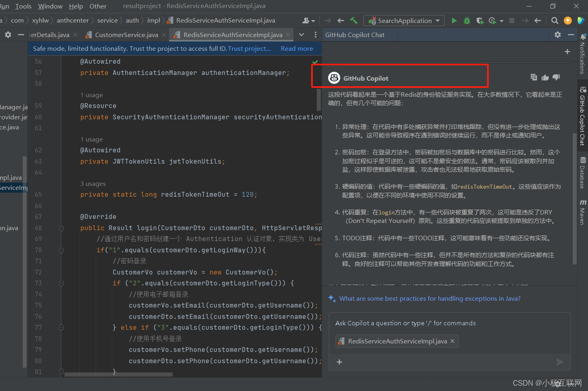The height and width of the screenshot is (391, 588).
Task: Collapse the fold marker at line 73
Action: [x=61, y=283]
